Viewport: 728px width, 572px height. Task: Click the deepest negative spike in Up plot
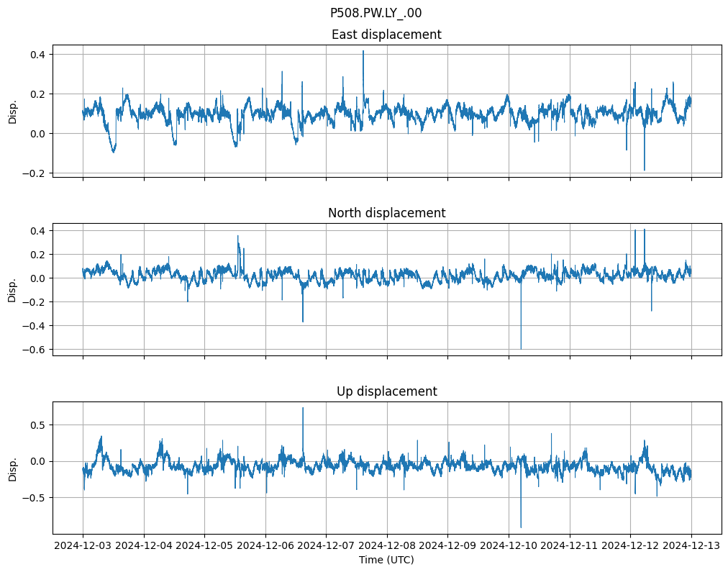click(x=521, y=526)
